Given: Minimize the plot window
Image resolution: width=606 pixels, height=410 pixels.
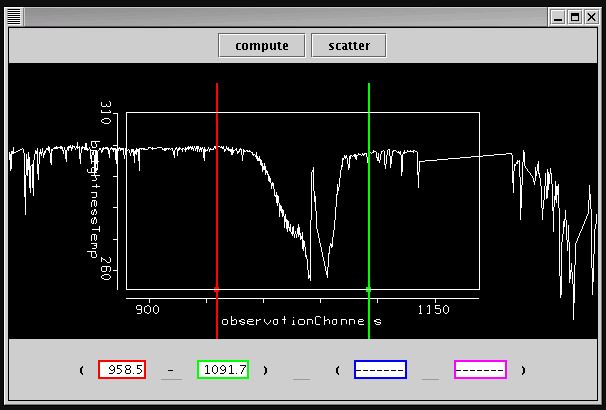Looking at the screenshot, I should click(557, 16).
